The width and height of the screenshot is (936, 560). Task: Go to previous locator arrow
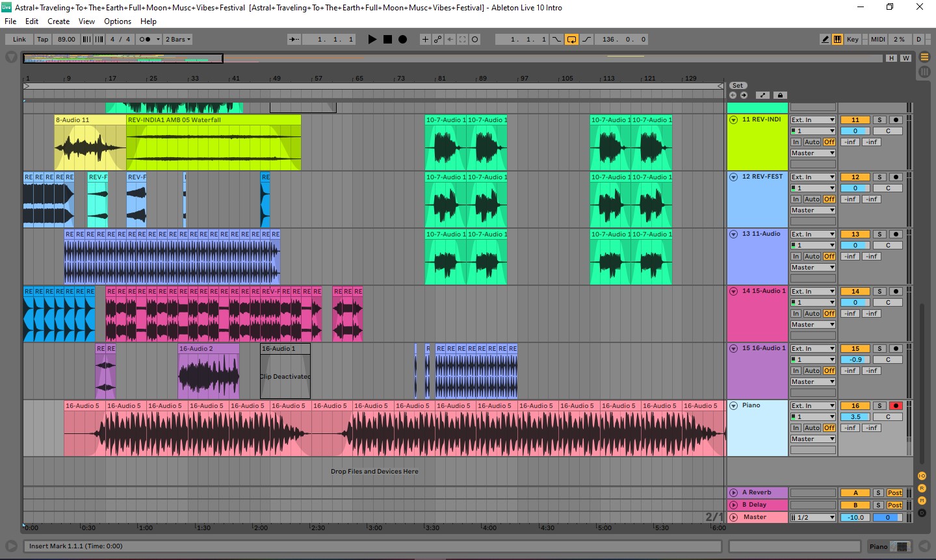pos(733,95)
